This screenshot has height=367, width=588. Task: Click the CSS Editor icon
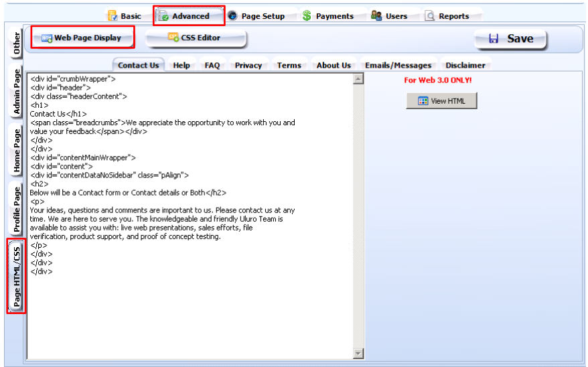coord(173,37)
